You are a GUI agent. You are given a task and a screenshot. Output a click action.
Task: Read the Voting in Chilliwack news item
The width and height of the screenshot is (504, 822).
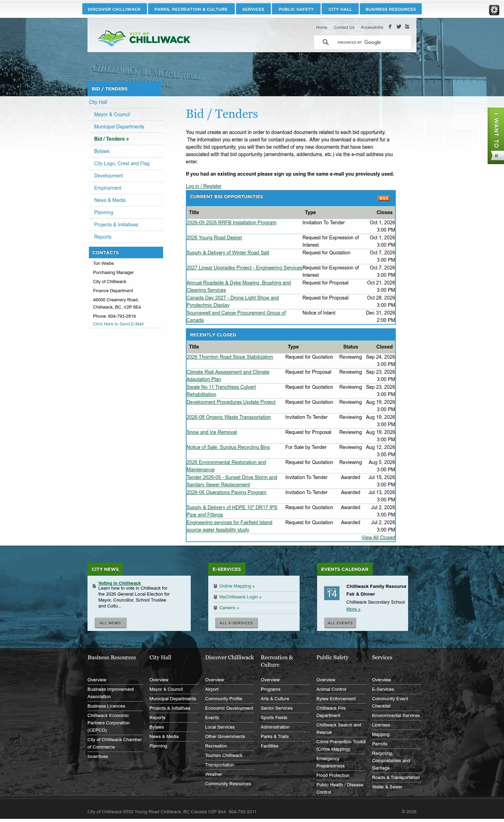(x=120, y=583)
